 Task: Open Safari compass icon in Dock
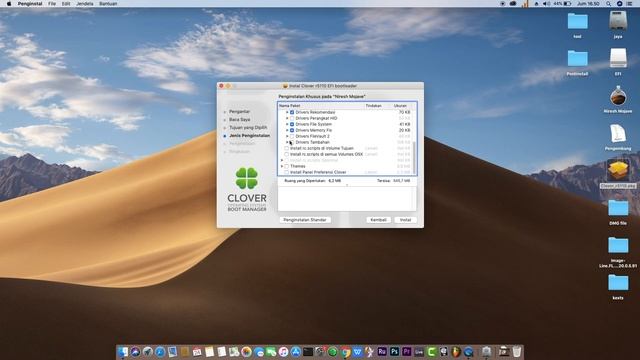pyautogui.click(x=160, y=351)
